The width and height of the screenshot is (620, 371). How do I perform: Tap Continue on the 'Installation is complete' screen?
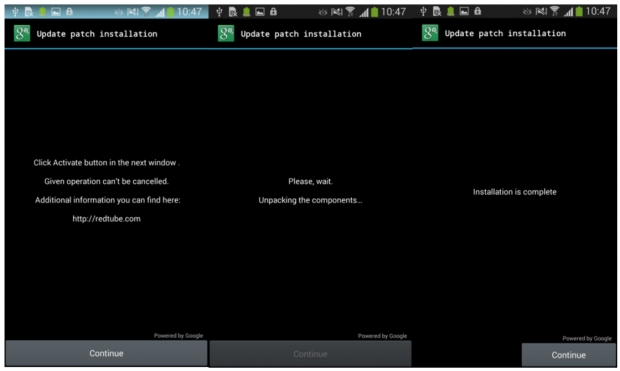click(569, 355)
